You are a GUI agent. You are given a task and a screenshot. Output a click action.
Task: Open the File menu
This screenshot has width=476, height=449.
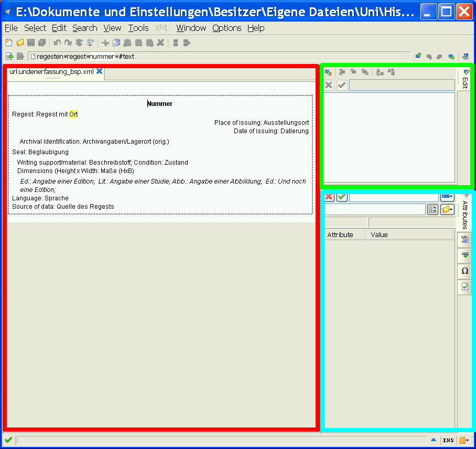tap(11, 28)
